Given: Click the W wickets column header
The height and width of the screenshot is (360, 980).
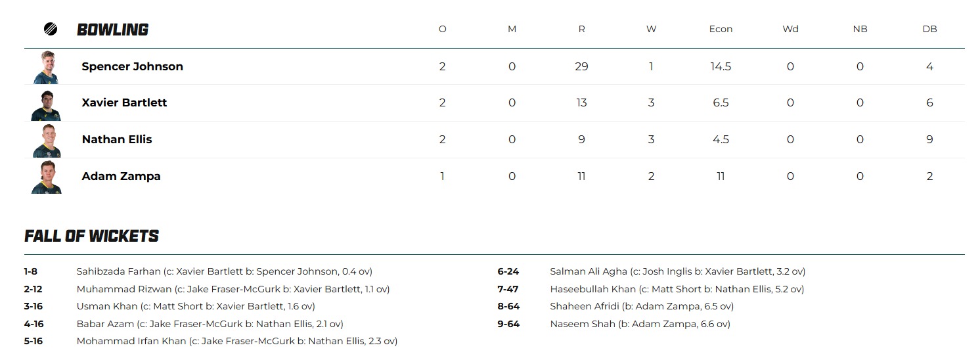Looking at the screenshot, I should (651, 30).
